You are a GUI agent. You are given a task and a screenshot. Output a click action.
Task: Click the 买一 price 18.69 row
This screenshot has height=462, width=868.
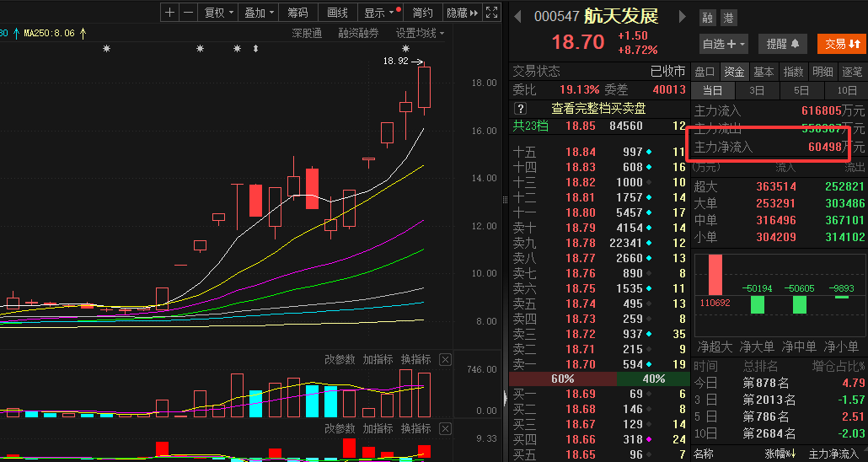[599, 394]
